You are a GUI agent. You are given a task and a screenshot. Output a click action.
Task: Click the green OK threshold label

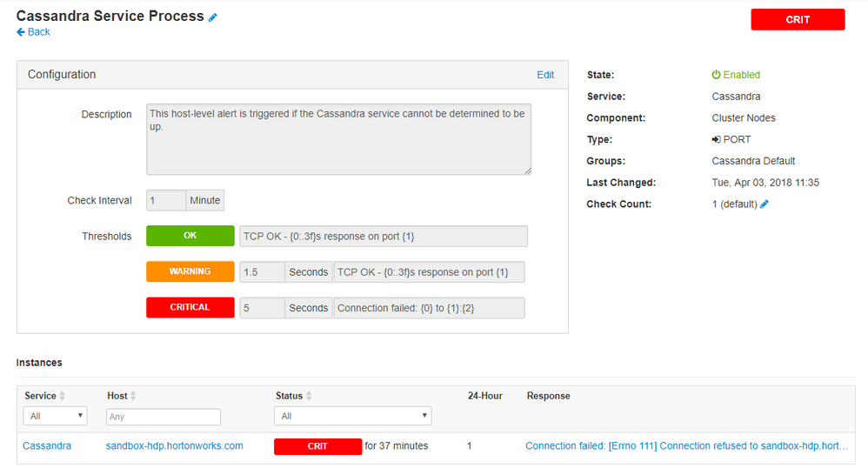coord(190,236)
